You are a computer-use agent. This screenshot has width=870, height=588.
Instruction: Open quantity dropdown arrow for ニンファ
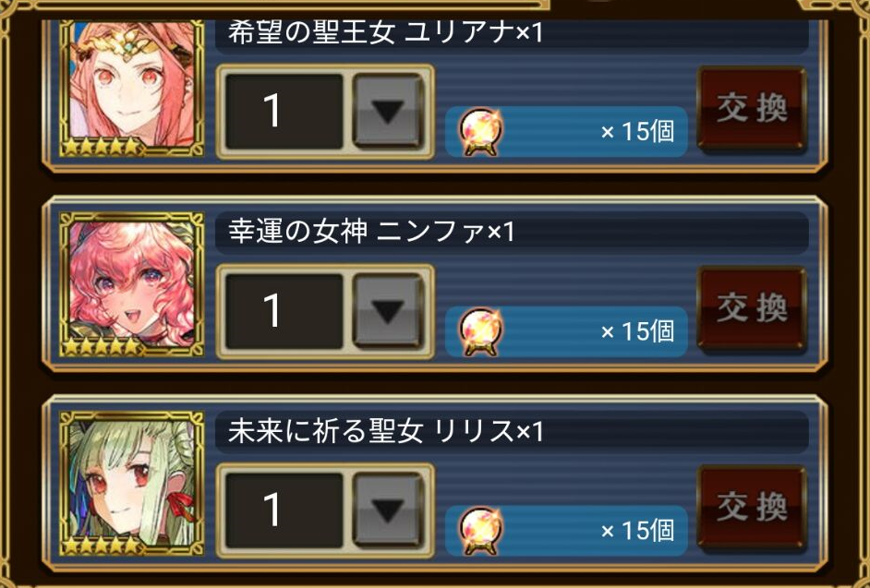(x=388, y=311)
